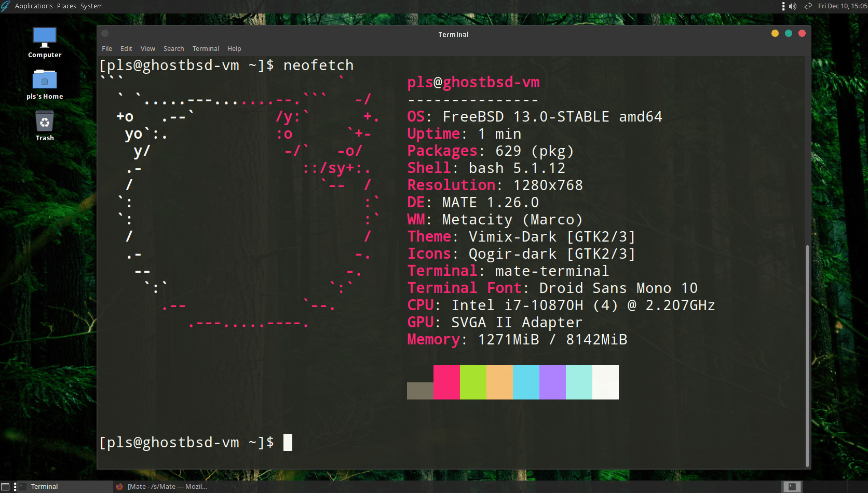This screenshot has width=868, height=493.
Task: Open the volume control speaker icon
Action: click(x=793, y=6)
